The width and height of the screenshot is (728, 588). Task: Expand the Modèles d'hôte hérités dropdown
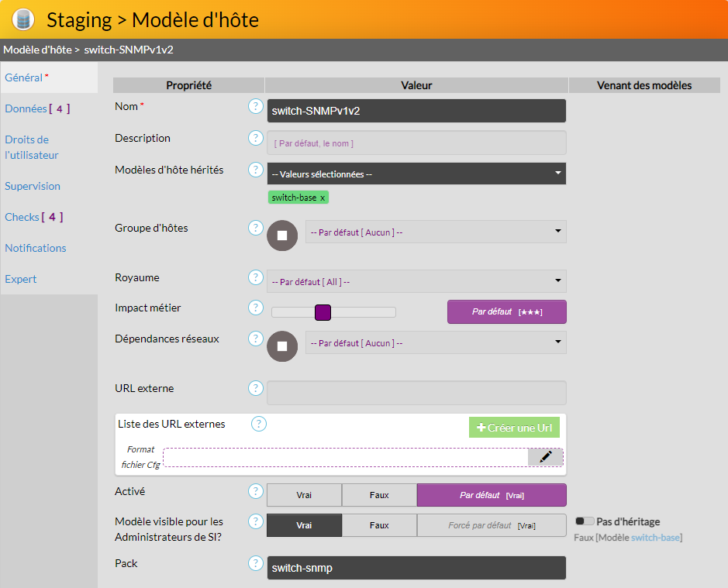[416, 174]
